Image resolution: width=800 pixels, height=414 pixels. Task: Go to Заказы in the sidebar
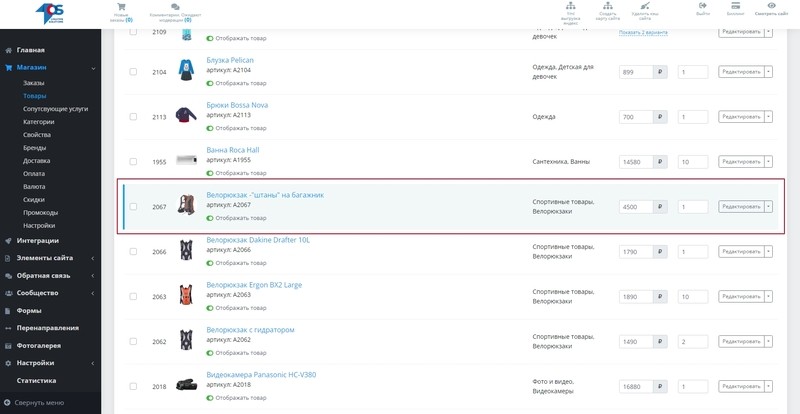(34, 83)
